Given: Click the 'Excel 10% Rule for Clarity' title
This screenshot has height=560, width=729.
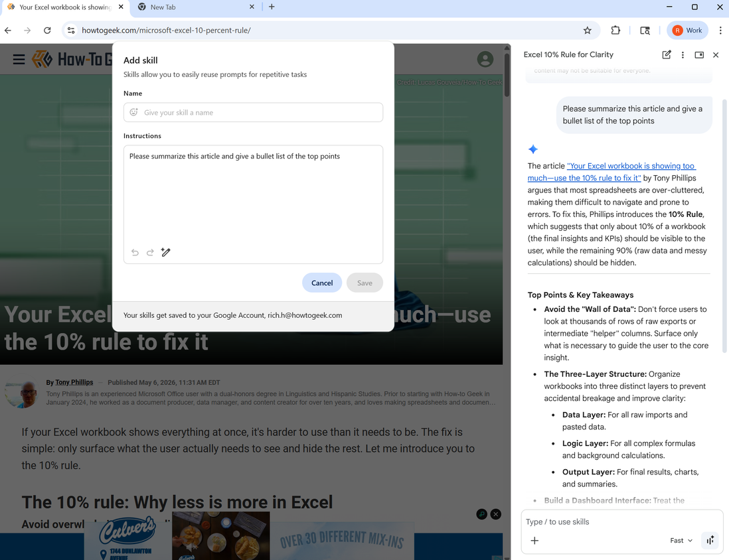Looking at the screenshot, I should [568, 55].
